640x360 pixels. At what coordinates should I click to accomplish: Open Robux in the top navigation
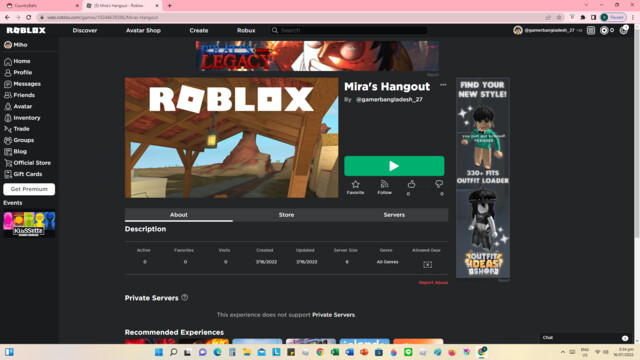click(246, 31)
